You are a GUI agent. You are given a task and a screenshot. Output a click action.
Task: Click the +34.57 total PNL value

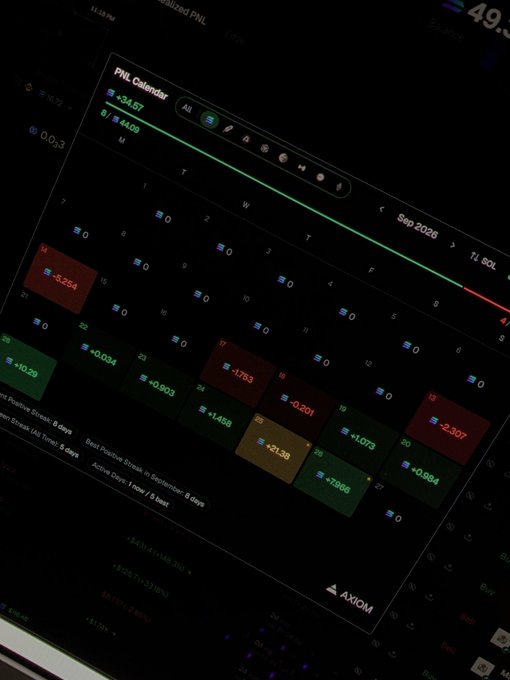[x=125, y=100]
